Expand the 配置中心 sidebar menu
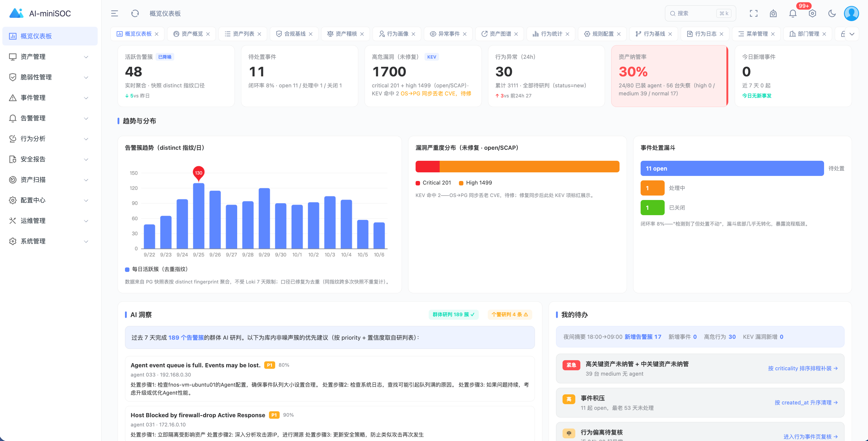Viewport: 868px width, 441px height. [50, 200]
